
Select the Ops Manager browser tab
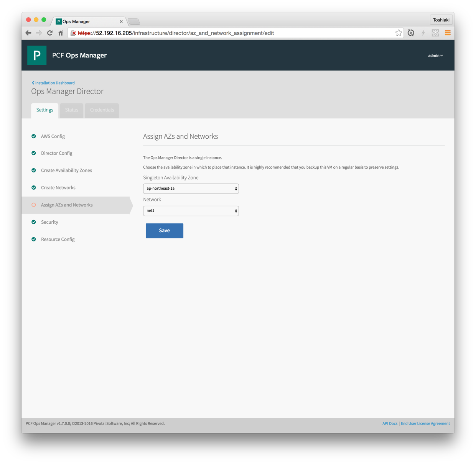[89, 21]
